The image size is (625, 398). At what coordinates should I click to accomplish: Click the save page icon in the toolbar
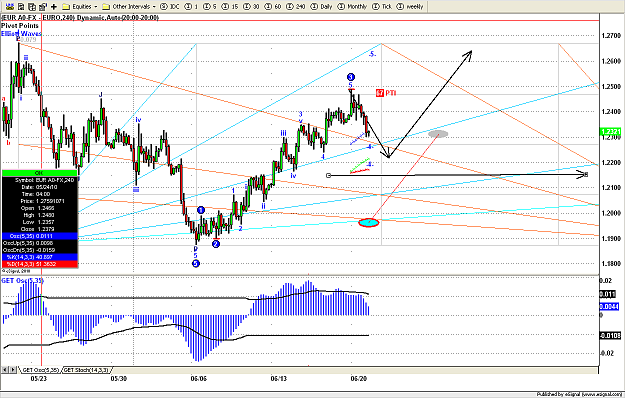point(21,6)
